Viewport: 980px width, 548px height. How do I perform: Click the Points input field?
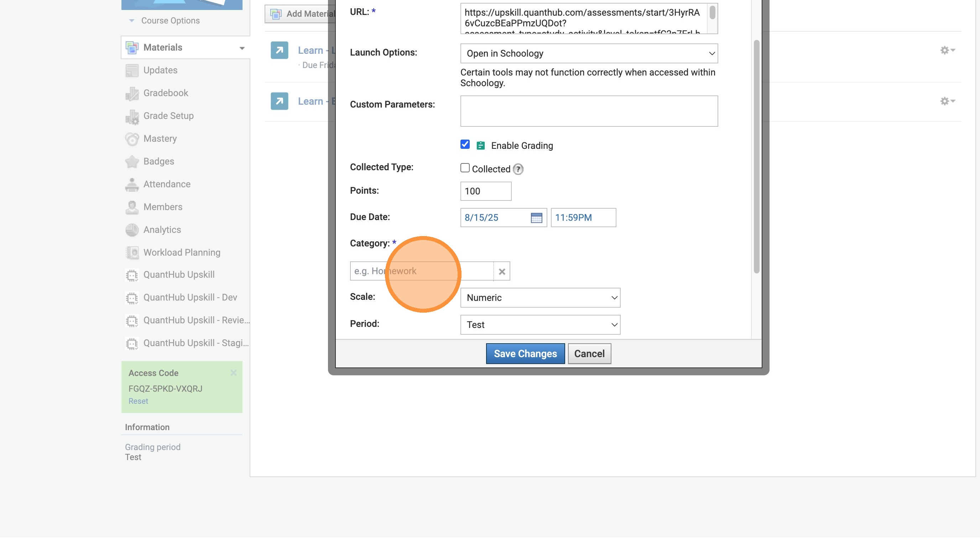click(x=485, y=191)
